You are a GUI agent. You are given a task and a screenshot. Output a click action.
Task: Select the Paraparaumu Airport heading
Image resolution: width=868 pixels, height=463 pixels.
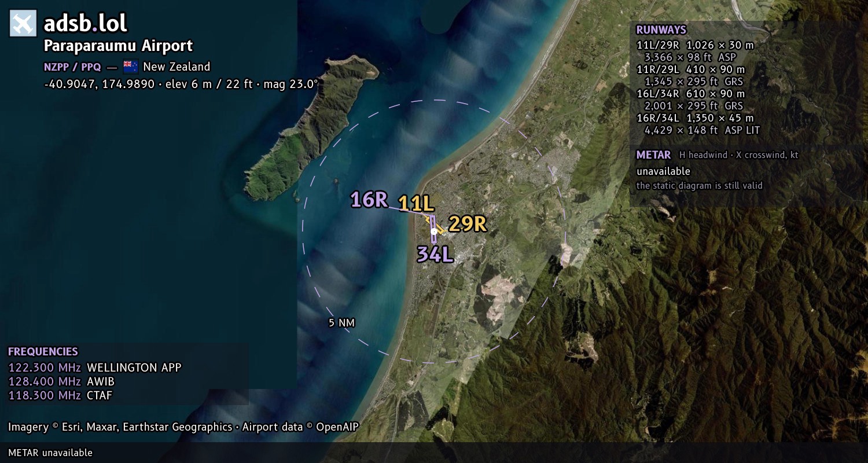point(119,46)
